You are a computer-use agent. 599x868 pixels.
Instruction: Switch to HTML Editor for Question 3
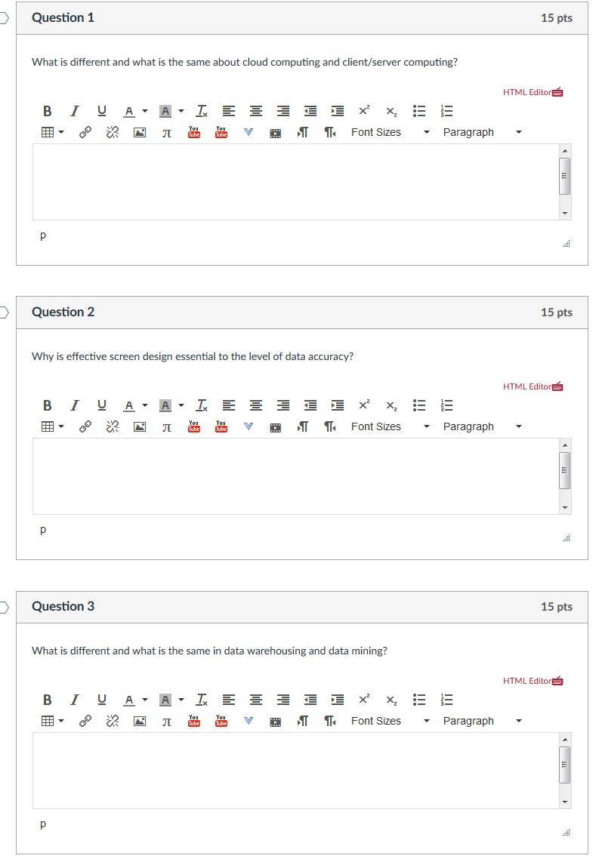(533, 682)
